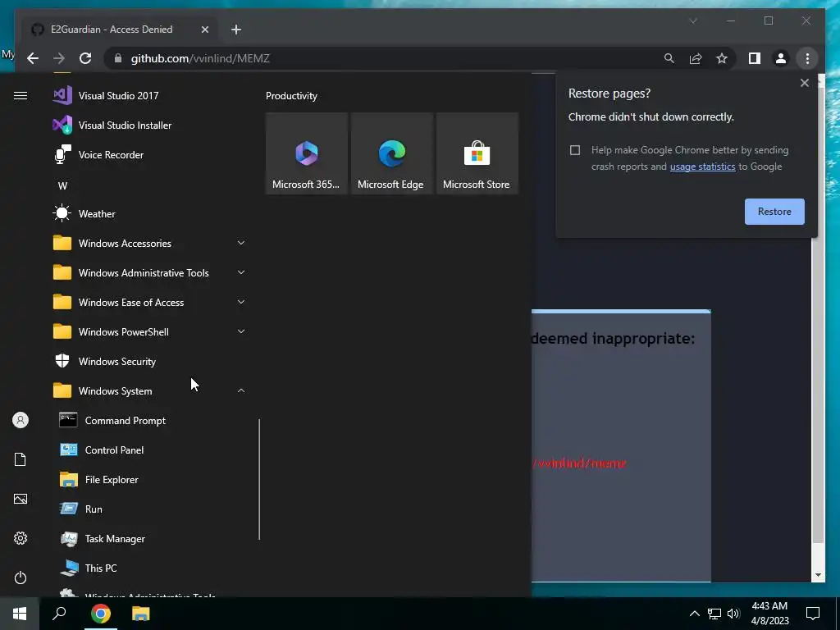
Task: Open Voice Recorder app
Action: click(150, 155)
